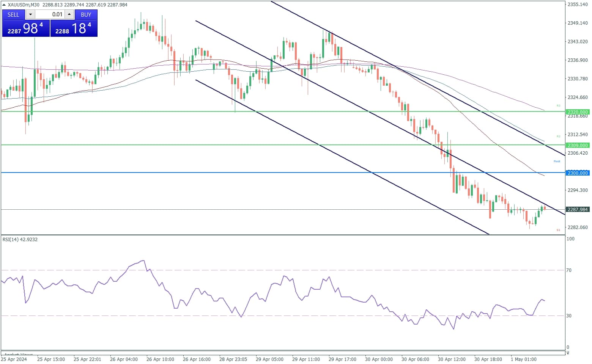Click price scale value 2324.660
Image resolution: width=592 pixels, height=364 pixels.
pos(578,97)
